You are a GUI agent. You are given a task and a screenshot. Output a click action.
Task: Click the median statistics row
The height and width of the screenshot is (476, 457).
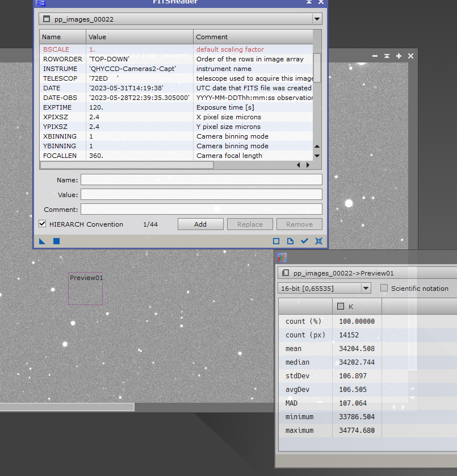[367, 362]
